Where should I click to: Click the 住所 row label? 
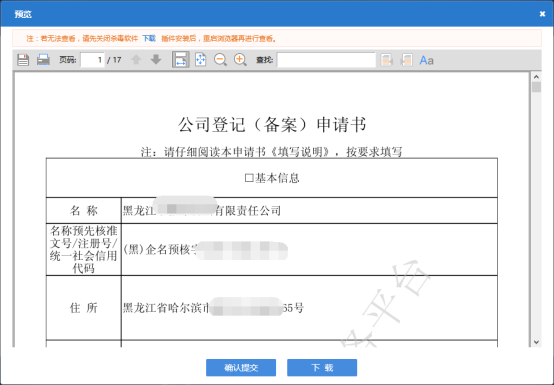coord(84,308)
